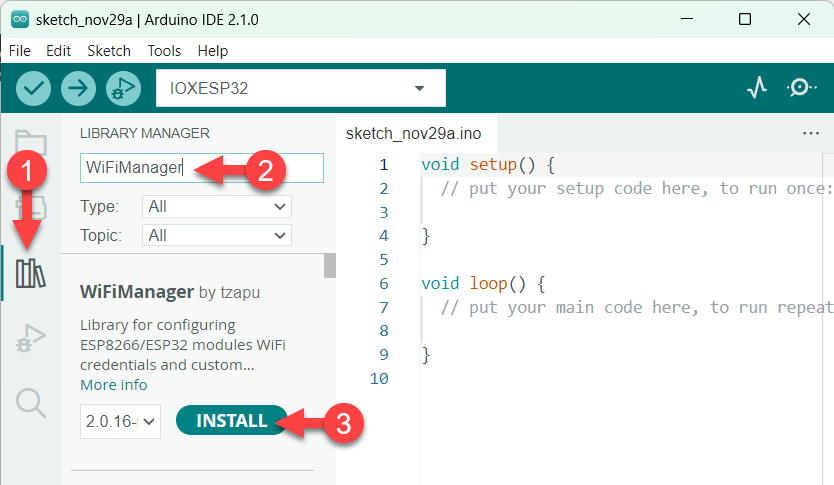This screenshot has height=485, width=834.
Task: Maximize the Arduino IDE window
Action: 745,19
